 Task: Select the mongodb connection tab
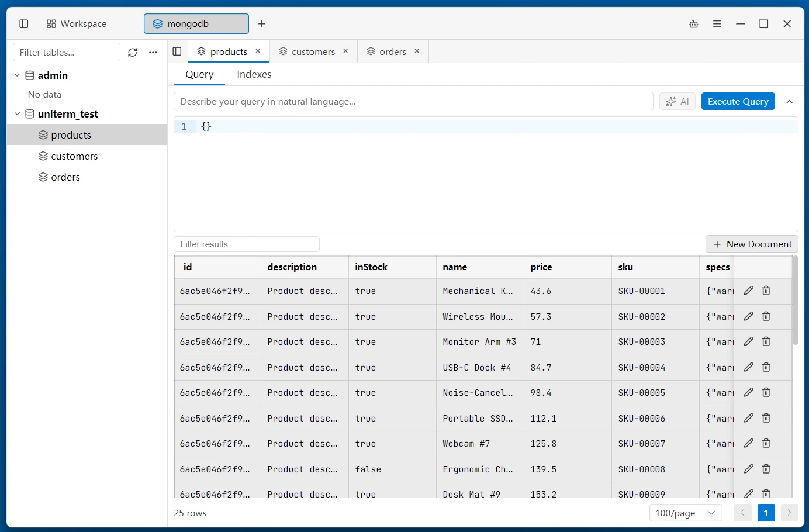coord(196,24)
